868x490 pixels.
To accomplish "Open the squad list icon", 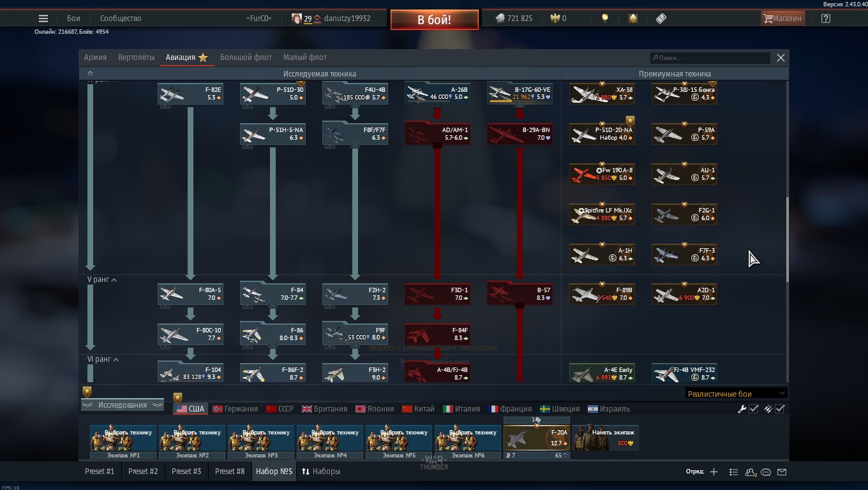I will pyautogui.click(x=733, y=472).
